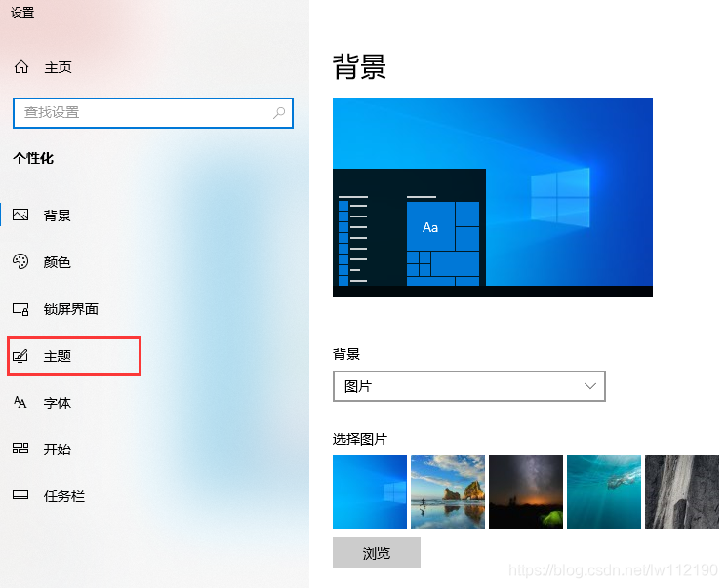Focus the 查找设置 search box

(153, 112)
